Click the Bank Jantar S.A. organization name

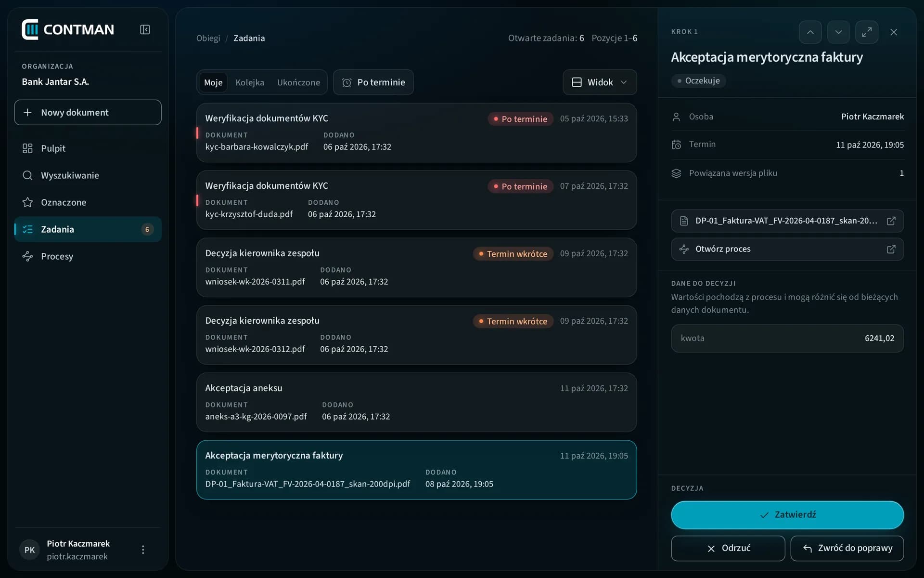(x=55, y=82)
